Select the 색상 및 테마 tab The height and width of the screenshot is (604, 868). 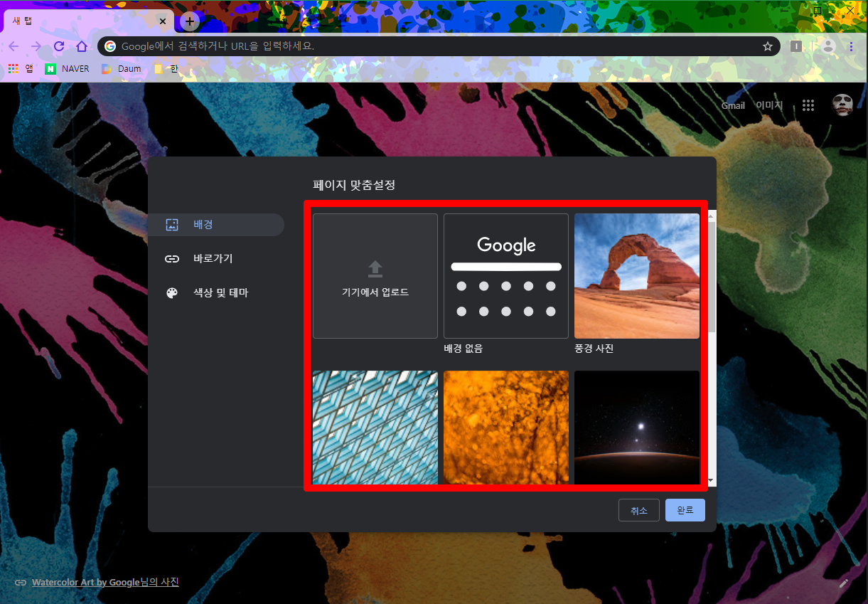tap(216, 293)
